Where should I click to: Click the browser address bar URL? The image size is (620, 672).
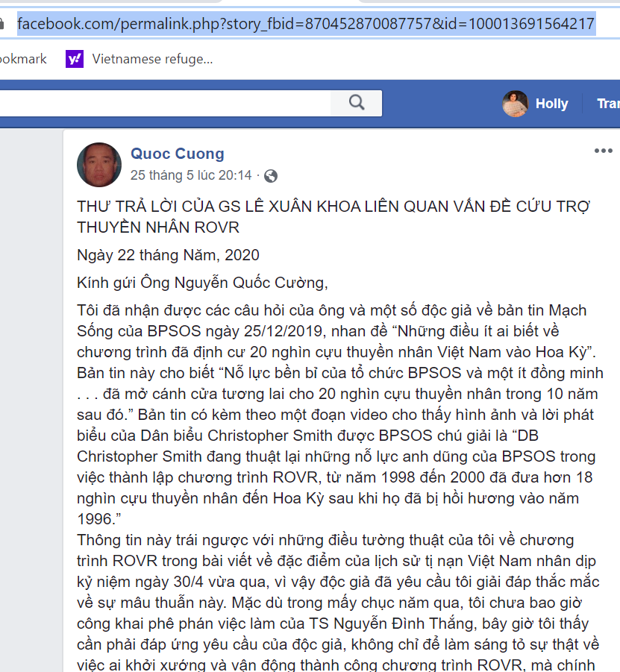306,24
